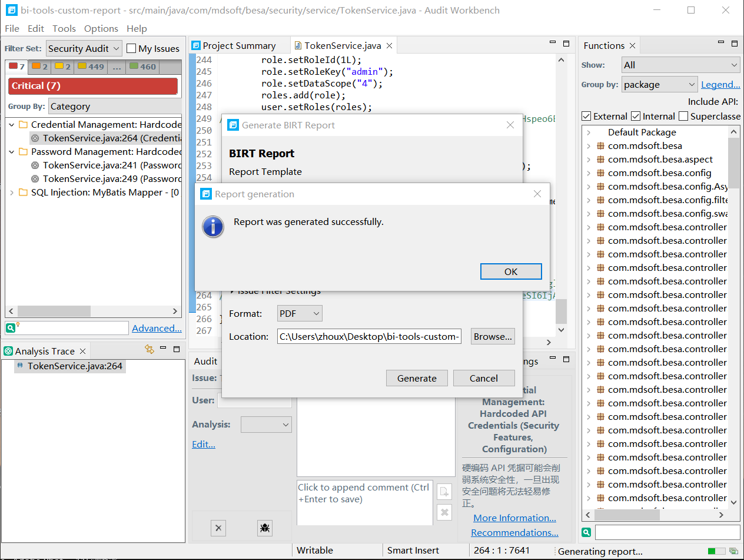This screenshot has width=744, height=560.
Task: Open the Help menu
Action: click(137, 28)
